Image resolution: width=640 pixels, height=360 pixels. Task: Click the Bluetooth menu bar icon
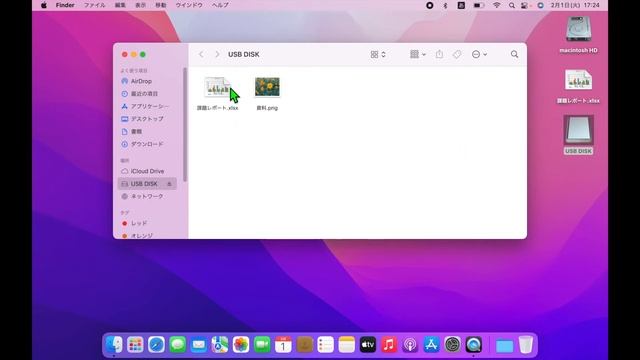pos(445,5)
